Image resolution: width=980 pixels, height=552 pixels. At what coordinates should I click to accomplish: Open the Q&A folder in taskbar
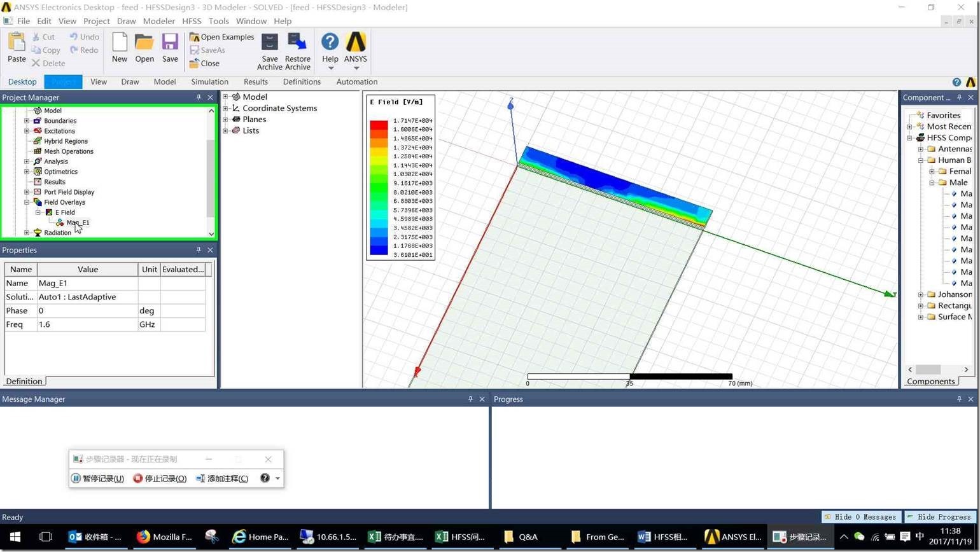pos(521,537)
